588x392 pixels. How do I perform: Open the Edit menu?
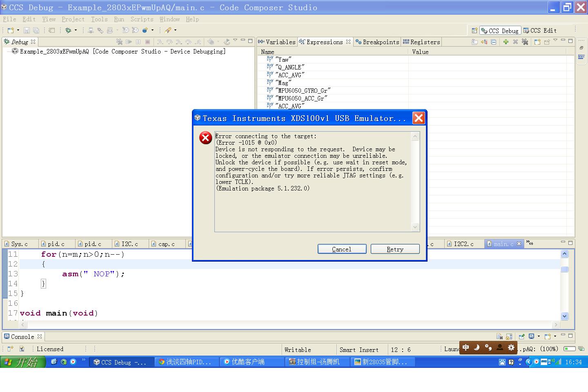click(x=29, y=19)
